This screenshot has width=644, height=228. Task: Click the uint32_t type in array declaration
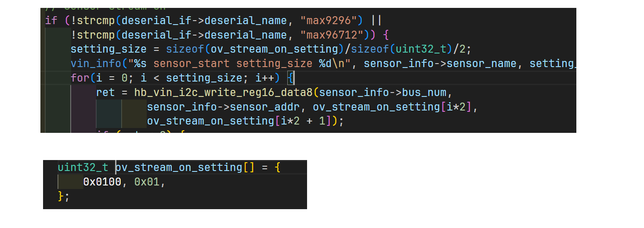coord(83,167)
